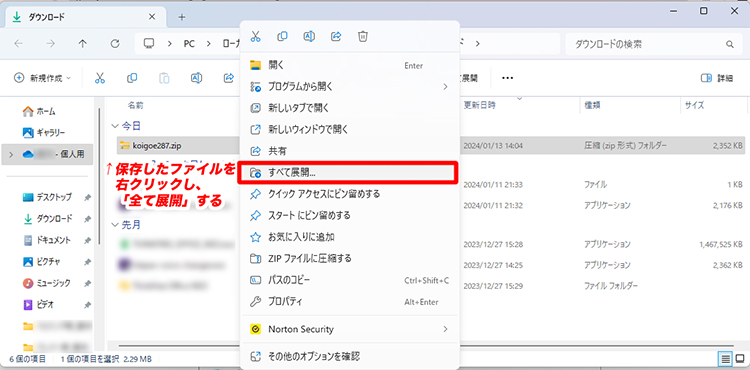Choose 新しいウィンドウで開く
This screenshot has width=750, height=370.
tap(350, 129)
